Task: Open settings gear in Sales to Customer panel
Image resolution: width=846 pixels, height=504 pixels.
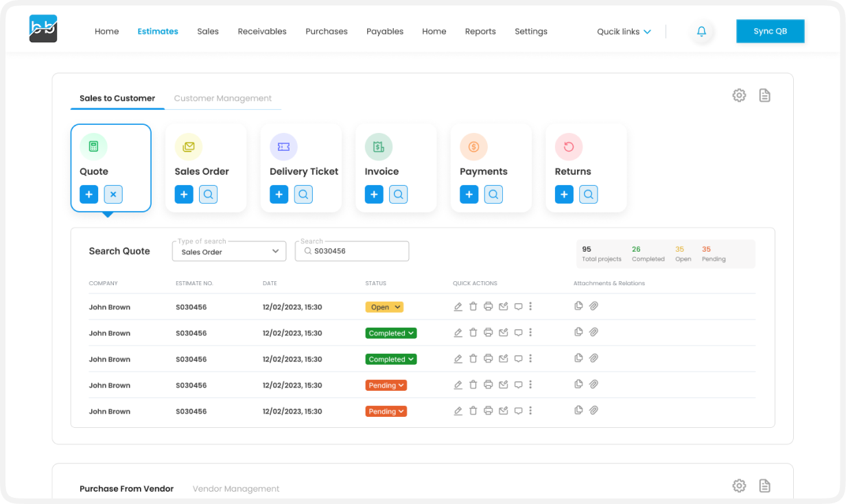Action: pyautogui.click(x=739, y=96)
